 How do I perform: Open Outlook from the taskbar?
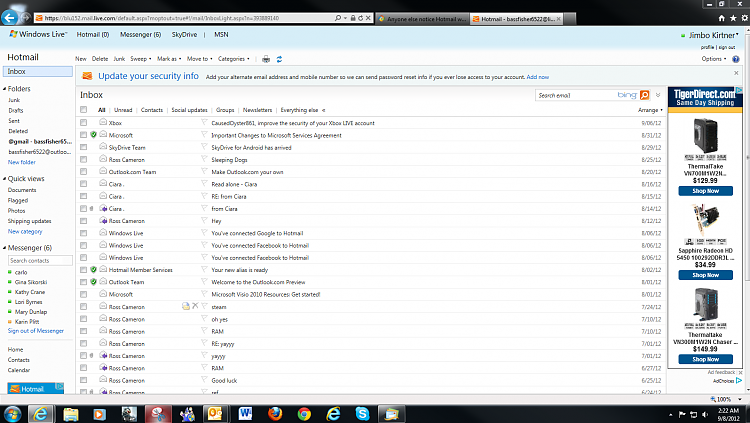click(214, 414)
